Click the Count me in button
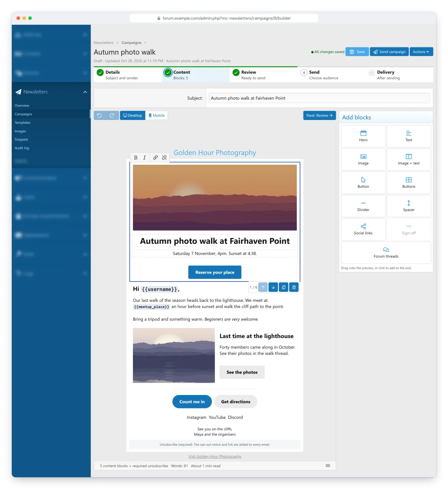Screen dimensions: 448x489 coord(192,402)
